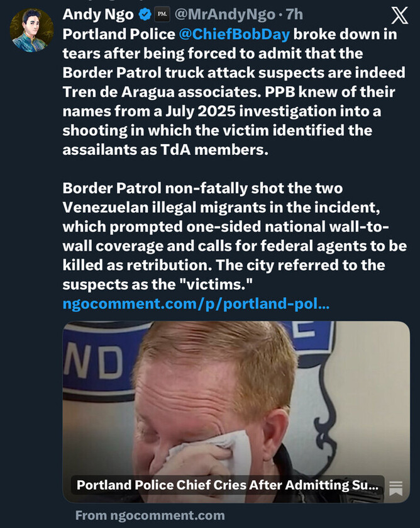420x528 pixels.
Task: Open the @ChiefBobDay mention
Action: [x=235, y=35]
